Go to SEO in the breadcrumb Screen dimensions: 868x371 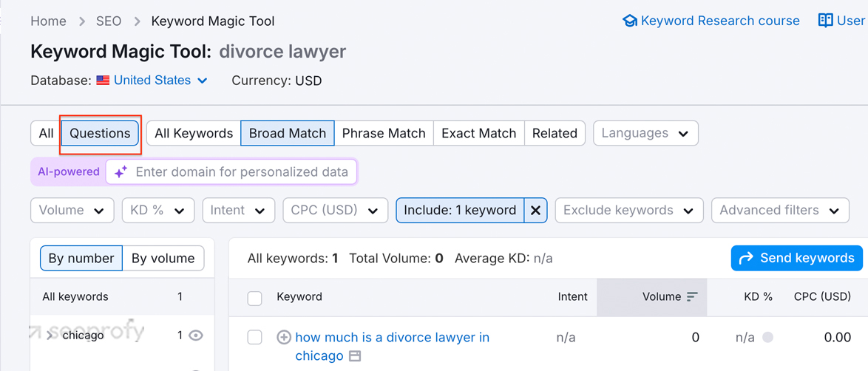(x=109, y=21)
